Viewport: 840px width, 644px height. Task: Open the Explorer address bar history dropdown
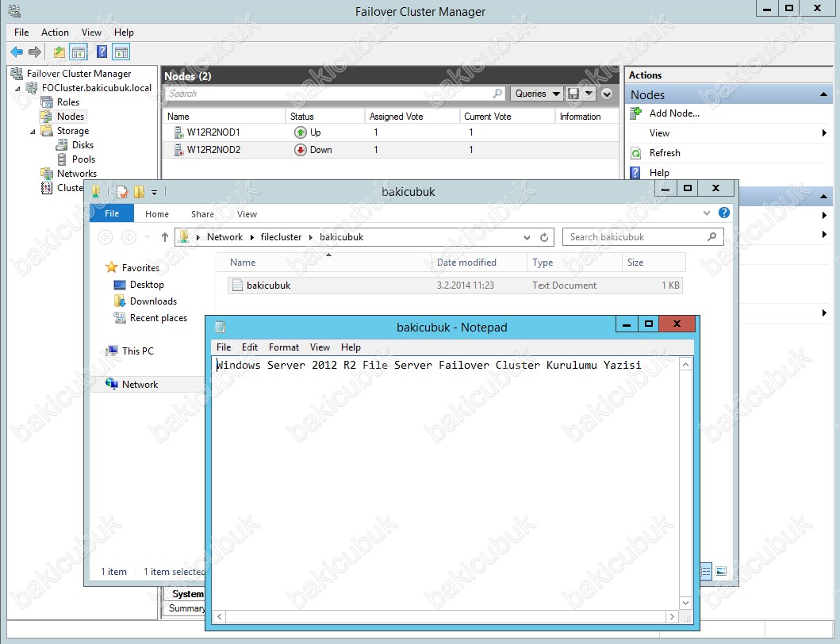(x=527, y=237)
